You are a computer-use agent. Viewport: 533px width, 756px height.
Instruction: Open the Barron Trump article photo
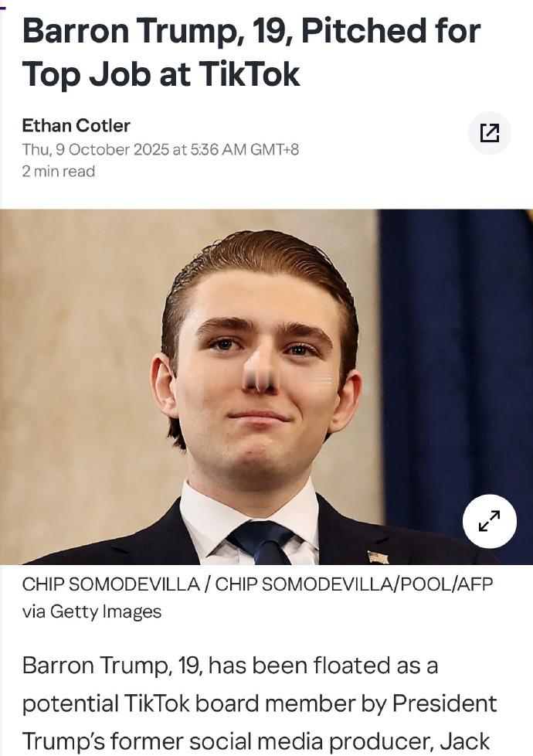click(x=266, y=387)
